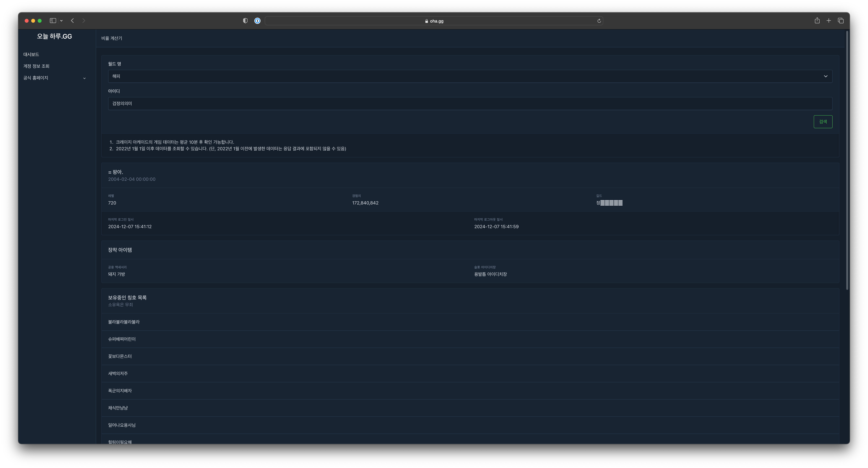Click the 아이디 input field

(x=470, y=104)
